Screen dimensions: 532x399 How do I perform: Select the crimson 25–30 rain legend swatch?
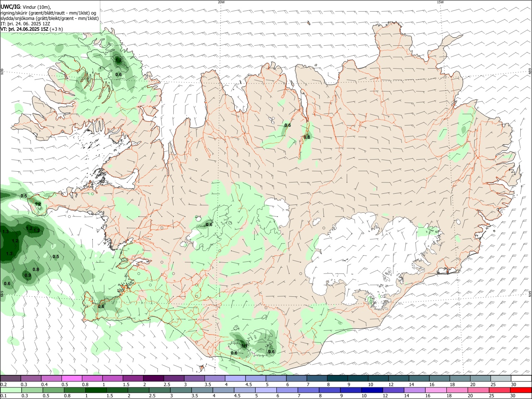[x=499, y=390]
